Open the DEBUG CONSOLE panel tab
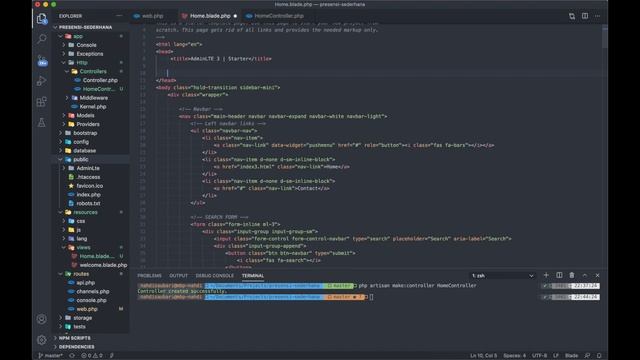 click(x=215, y=276)
